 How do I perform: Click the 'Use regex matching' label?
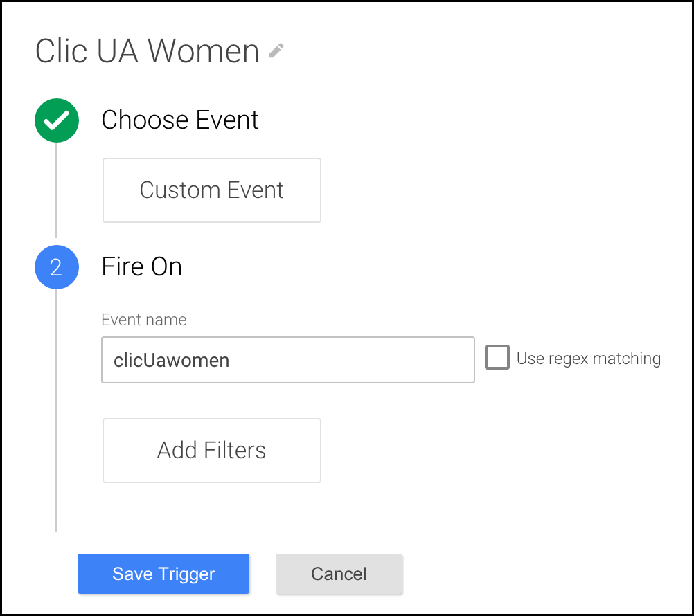589,359
